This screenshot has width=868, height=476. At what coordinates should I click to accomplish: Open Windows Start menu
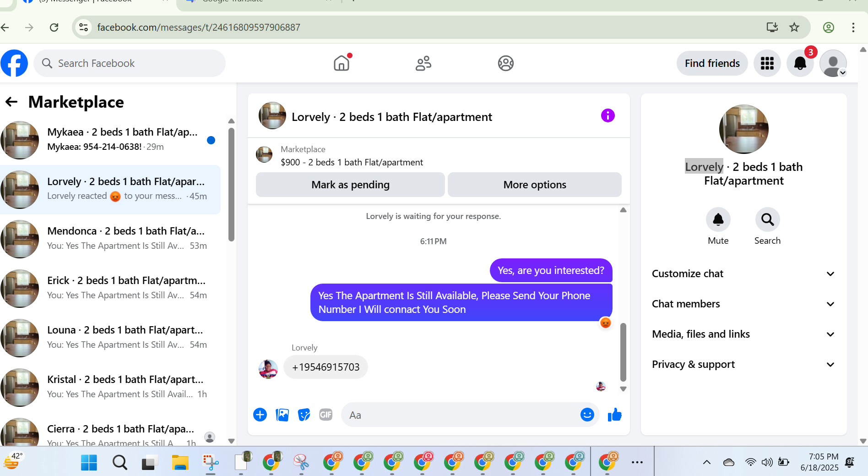click(x=89, y=463)
